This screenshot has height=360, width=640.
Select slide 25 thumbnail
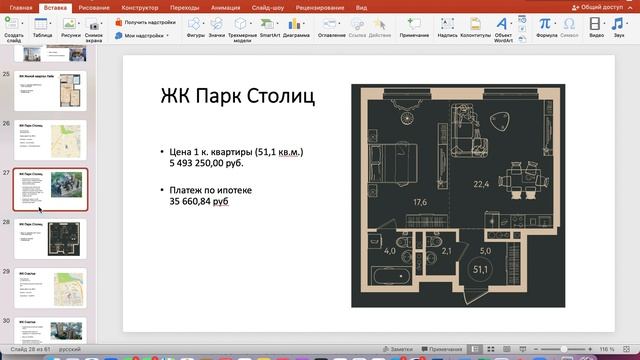pos(50,91)
